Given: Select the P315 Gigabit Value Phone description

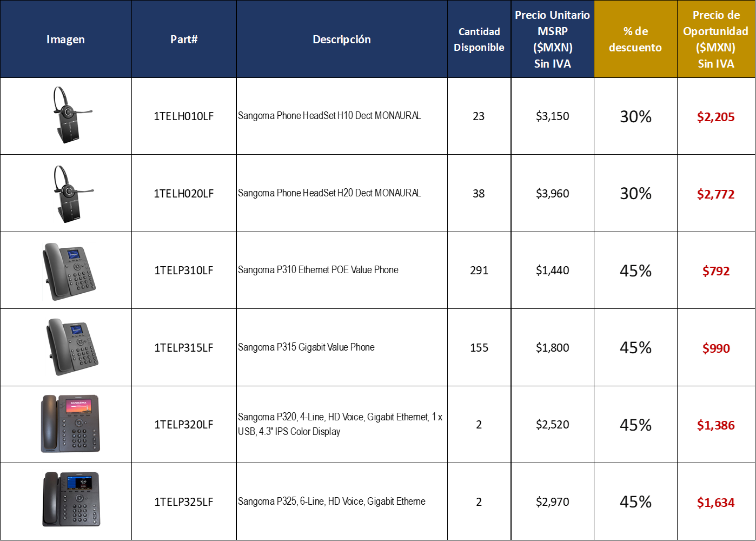Looking at the screenshot, I should click(x=306, y=347).
